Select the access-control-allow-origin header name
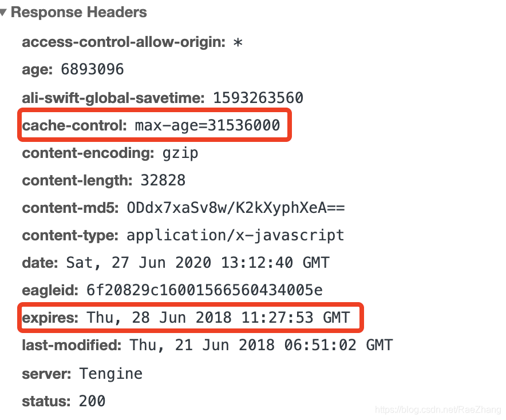The image size is (506, 420). (x=124, y=42)
